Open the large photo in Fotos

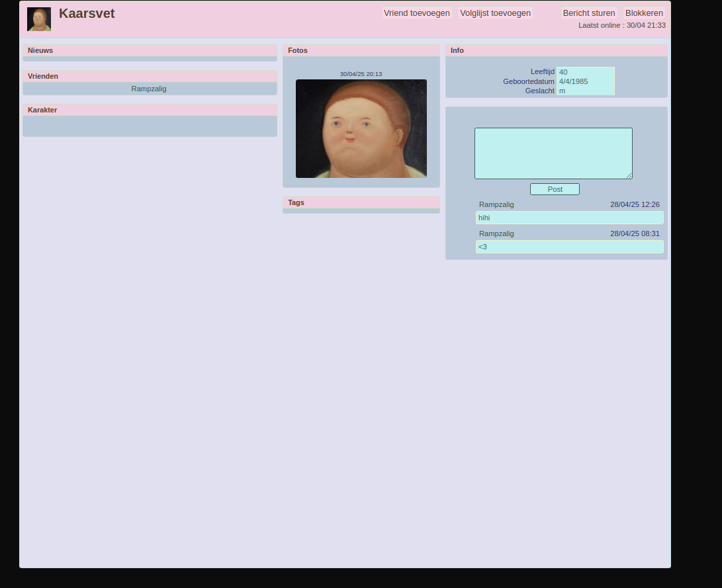(361, 128)
